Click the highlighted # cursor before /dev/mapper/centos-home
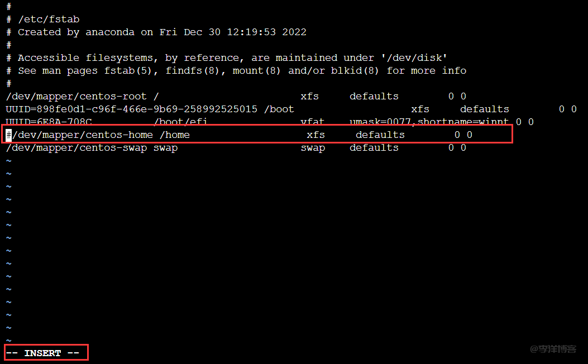The height and width of the screenshot is (364, 588). click(8, 135)
